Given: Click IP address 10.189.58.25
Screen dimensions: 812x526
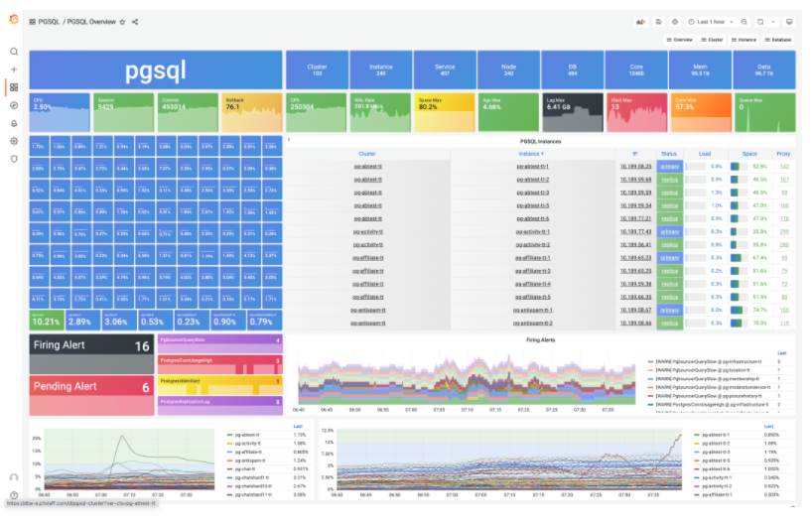Looking at the screenshot, I should coord(635,167).
